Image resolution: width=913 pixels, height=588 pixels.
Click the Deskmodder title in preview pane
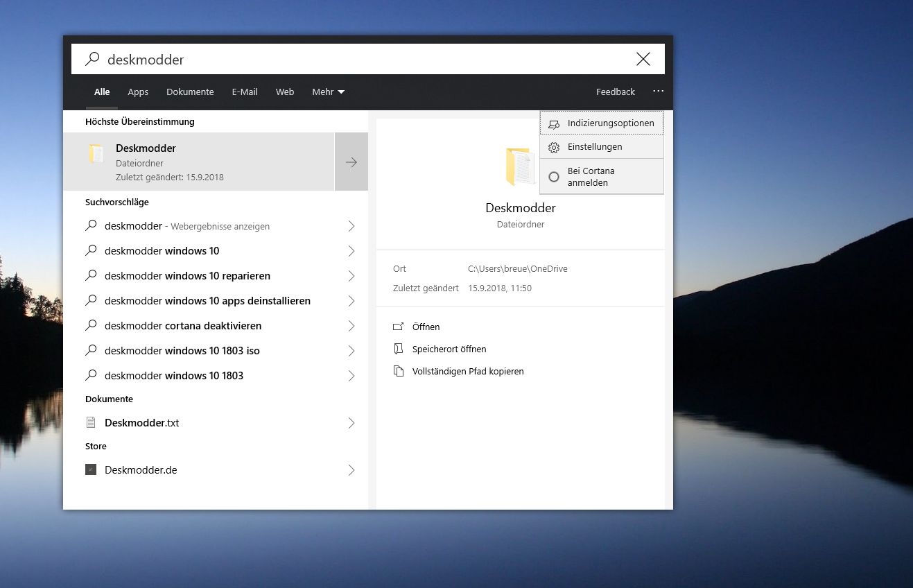521,207
